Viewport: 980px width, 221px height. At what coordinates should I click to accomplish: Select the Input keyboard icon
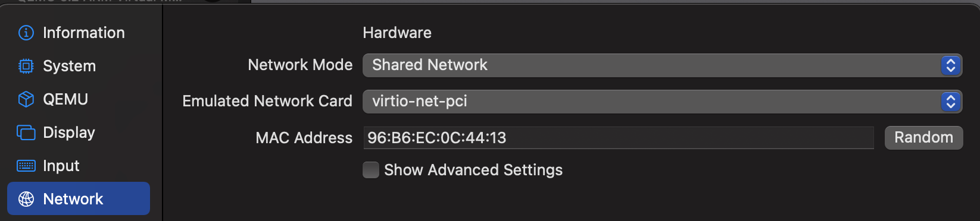point(26,166)
